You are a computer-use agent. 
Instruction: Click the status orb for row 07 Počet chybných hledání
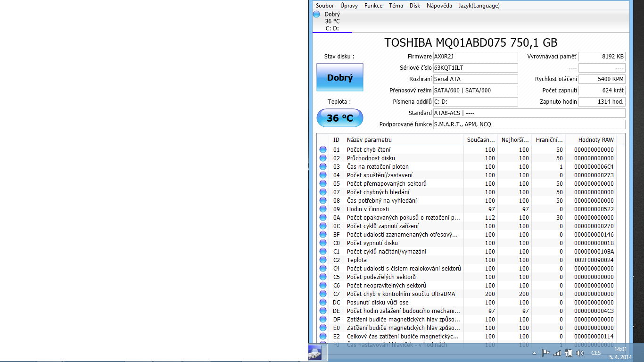pyautogui.click(x=323, y=192)
